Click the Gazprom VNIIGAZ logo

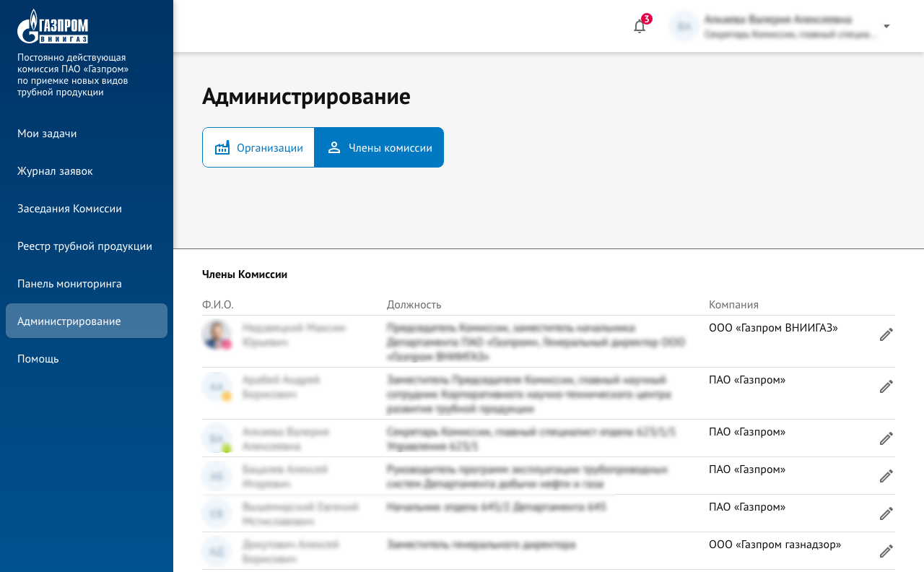click(53, 27)
